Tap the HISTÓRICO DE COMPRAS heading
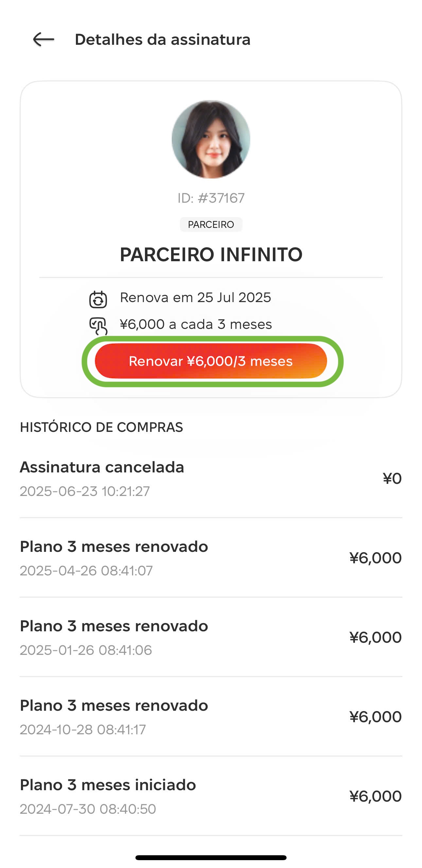This screenshot has height=868, width=422. tap(101, 427)
